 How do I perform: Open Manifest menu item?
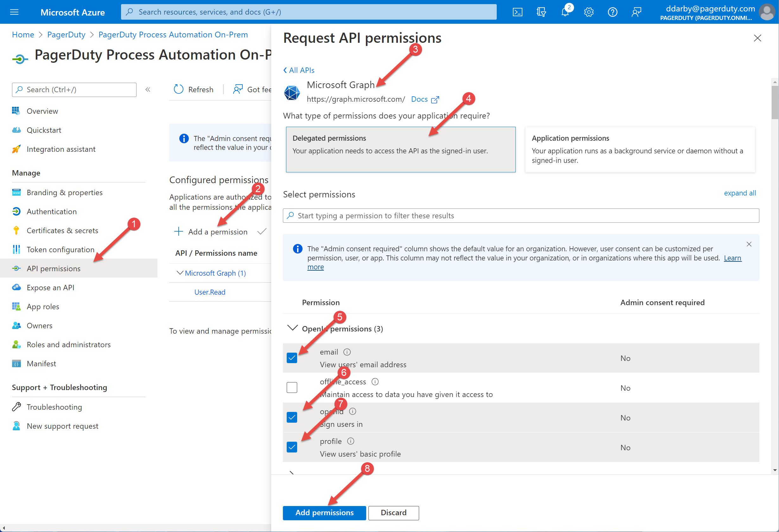pyautogui.click(x=42, y=364)
